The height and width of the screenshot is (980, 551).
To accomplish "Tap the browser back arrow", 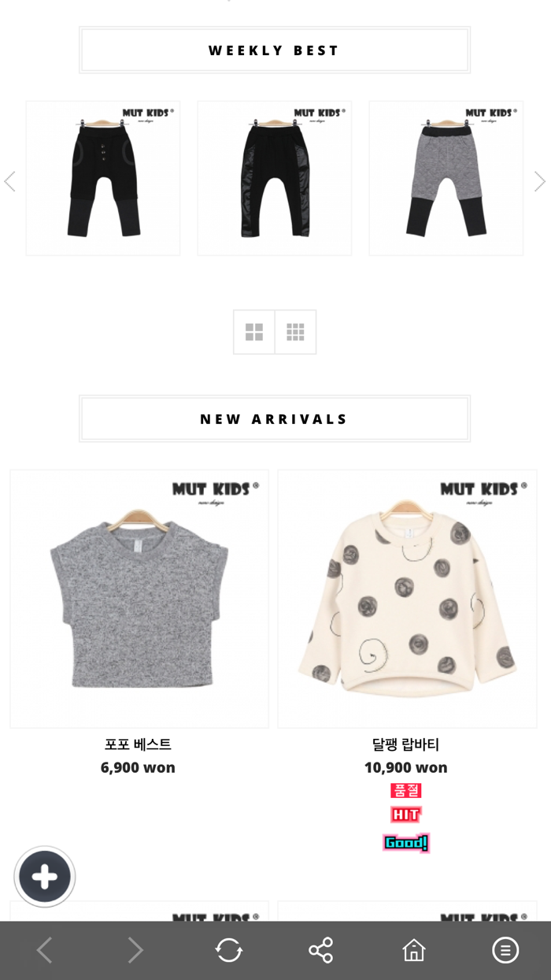I will [x=45, y=950].
